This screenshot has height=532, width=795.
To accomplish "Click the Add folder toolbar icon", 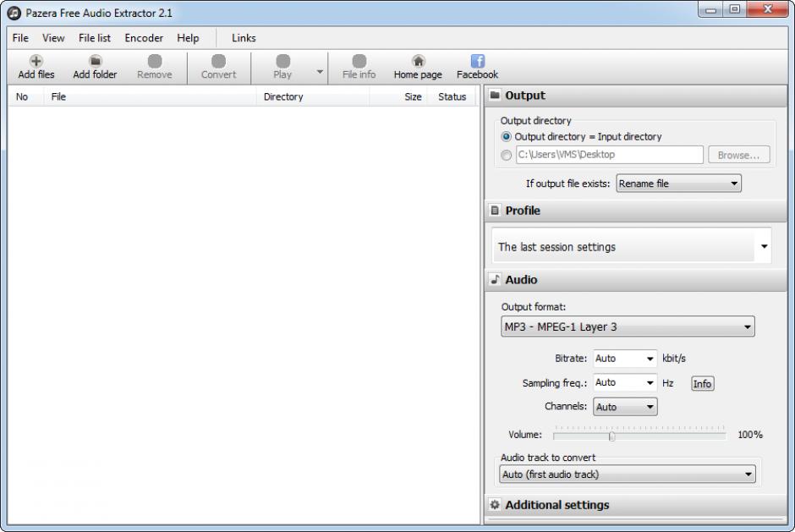I will click(x=96, y=61).
